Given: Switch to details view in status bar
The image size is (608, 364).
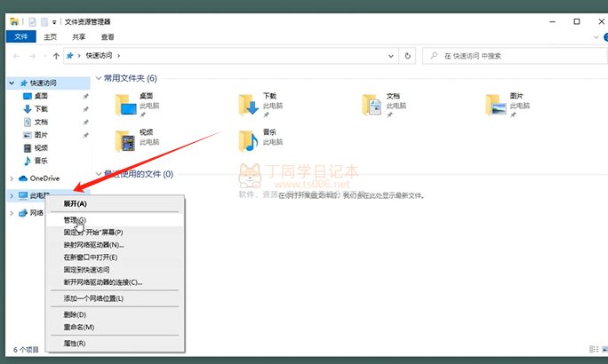Looking at the screenshot, I should (594, 349).
